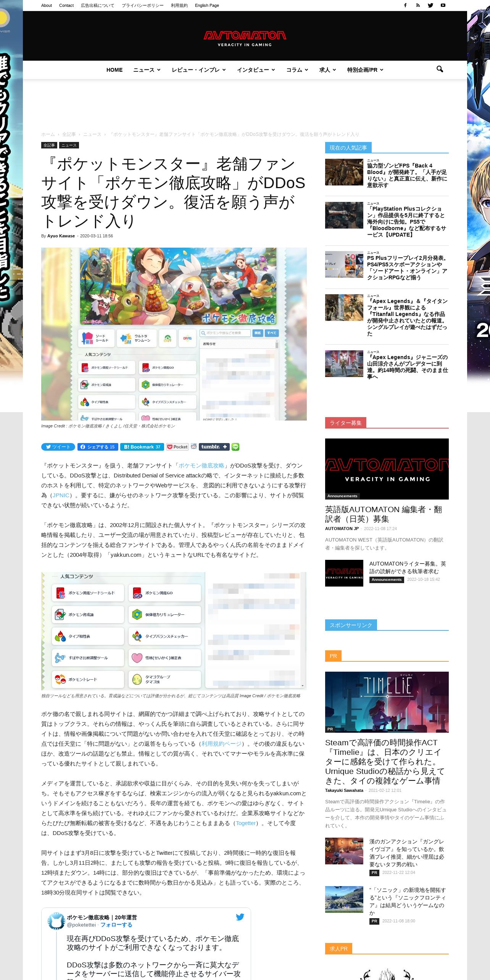The height and width of the screenshot is (980, 490).
Task: Open the RSS feed icon
Action: [x=418, y=5]
